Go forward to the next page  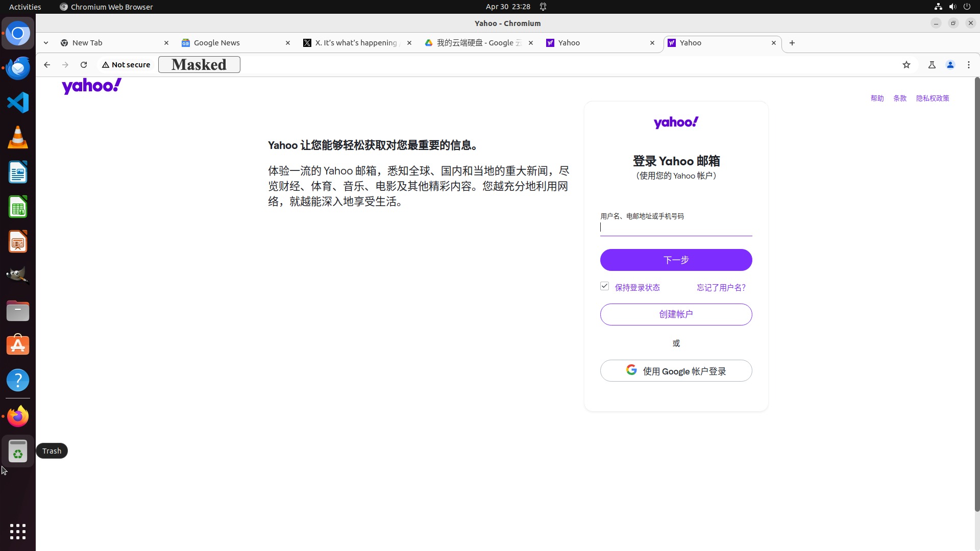pyautogui.click(x=65, y=65)
